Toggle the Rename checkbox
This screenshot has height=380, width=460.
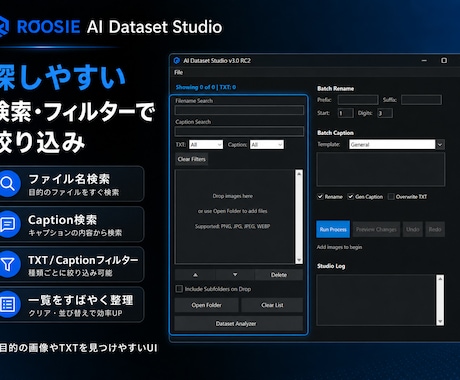point(320,196)
